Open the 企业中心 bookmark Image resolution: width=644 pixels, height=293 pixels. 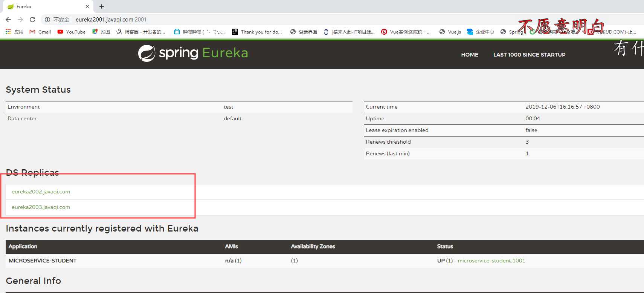coord(481,32)
